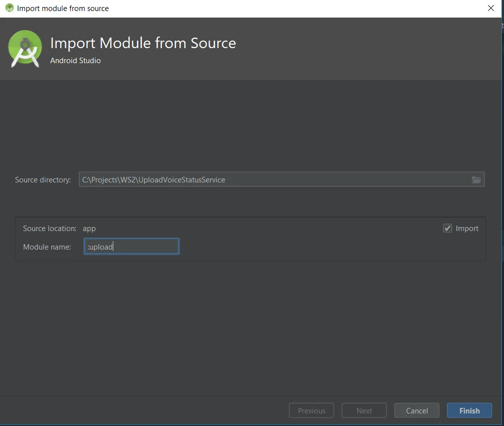This screenshot has height=426, width=504.
Task: Click the window title bar text
Action: coord(63,8)
